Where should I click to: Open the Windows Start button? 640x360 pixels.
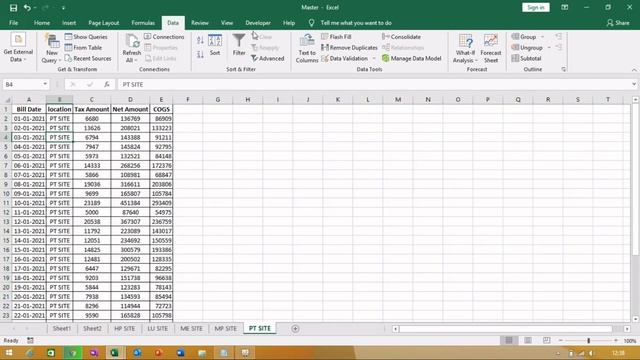pos(8,353)
